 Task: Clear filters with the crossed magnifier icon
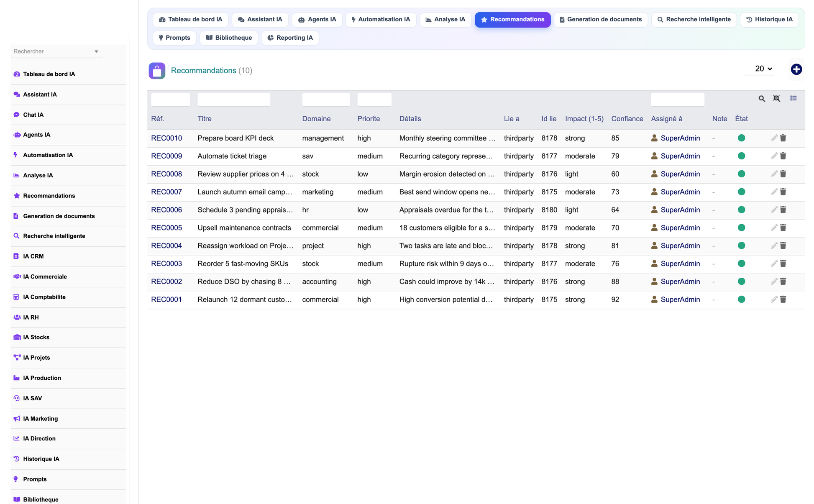776,98
